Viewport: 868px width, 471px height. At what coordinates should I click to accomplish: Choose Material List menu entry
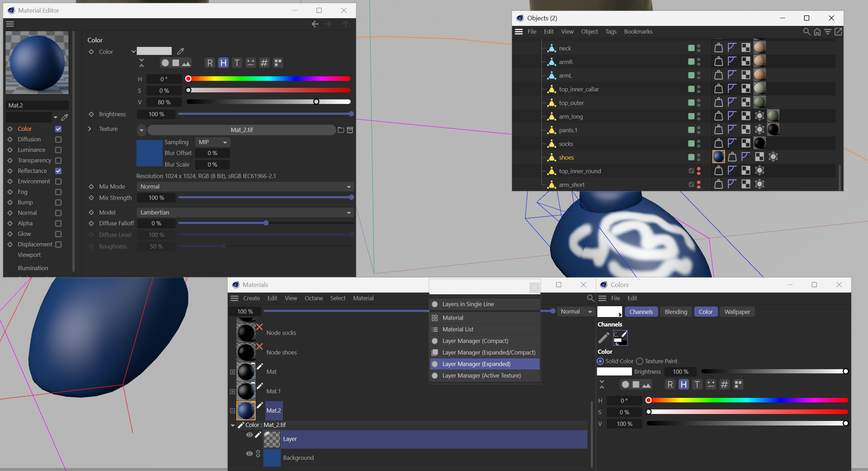point(485,329)
